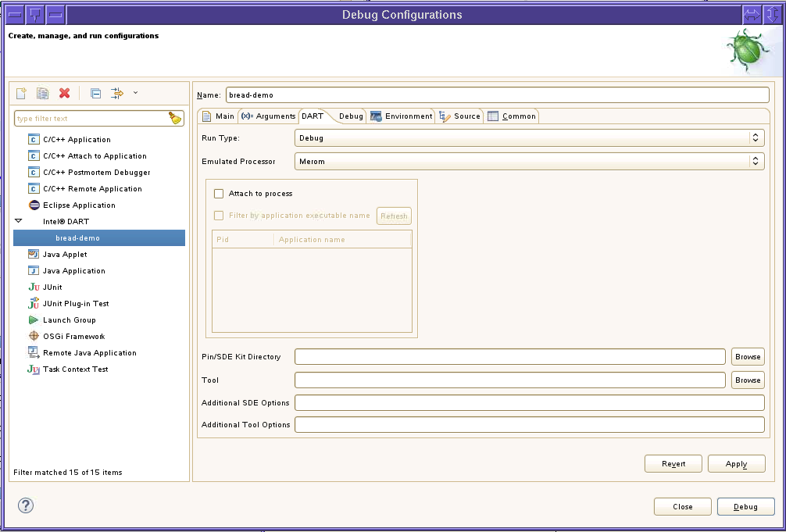Switch to the Arguments tab
The width and height of the screenshot is (786, 532).
[x=268, y=116]
